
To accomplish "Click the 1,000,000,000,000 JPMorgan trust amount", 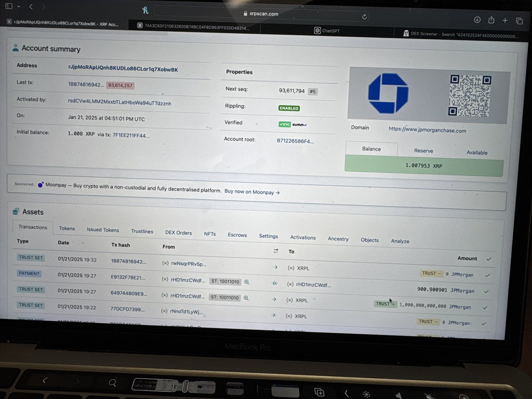I will pos(435,306).
